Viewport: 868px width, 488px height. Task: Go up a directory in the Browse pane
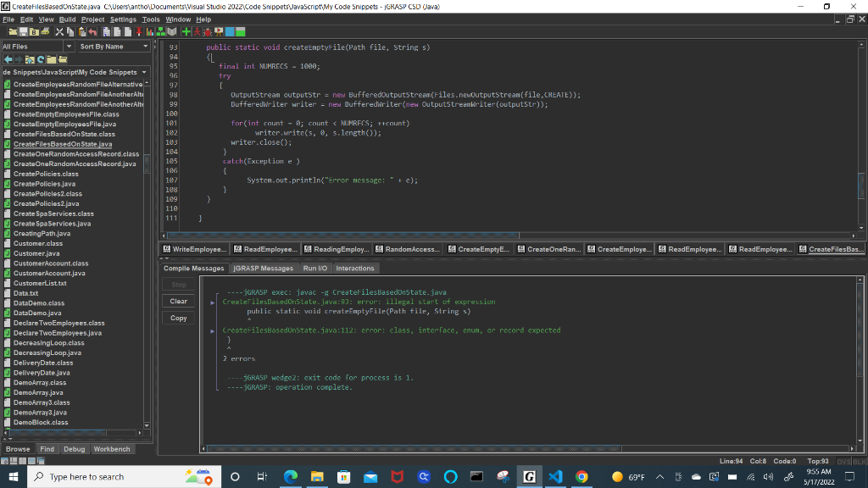click(30, 60)
